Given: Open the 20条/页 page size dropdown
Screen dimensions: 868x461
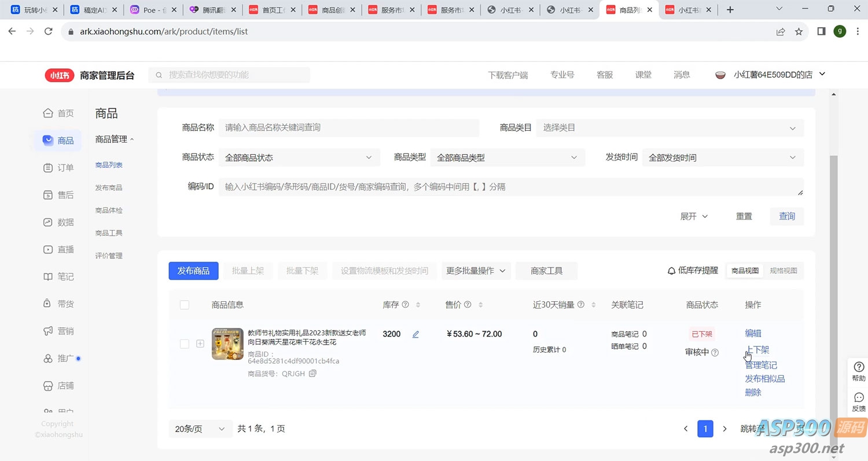Looking at the screenshot, I should [x=200, y=429].
